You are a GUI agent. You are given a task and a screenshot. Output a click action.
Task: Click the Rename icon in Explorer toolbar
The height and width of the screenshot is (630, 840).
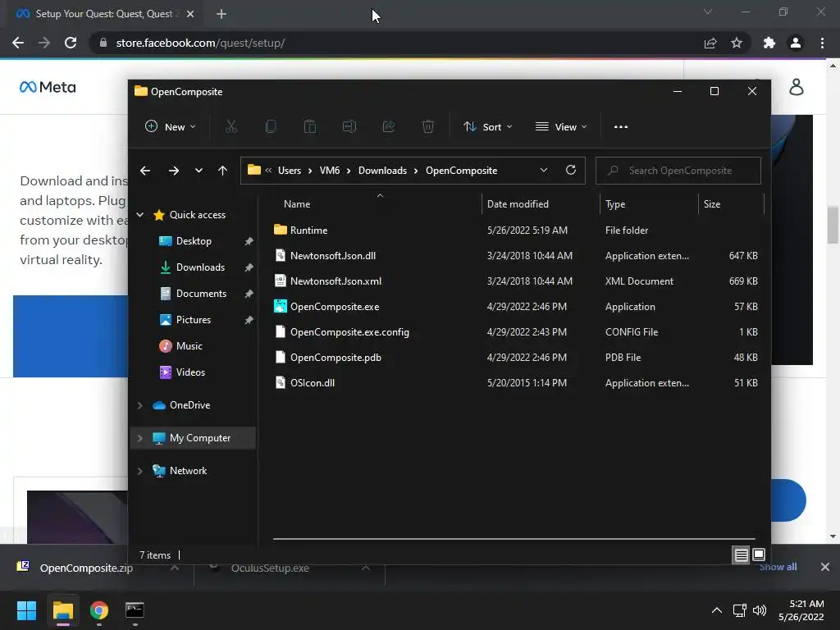point(349,127)
